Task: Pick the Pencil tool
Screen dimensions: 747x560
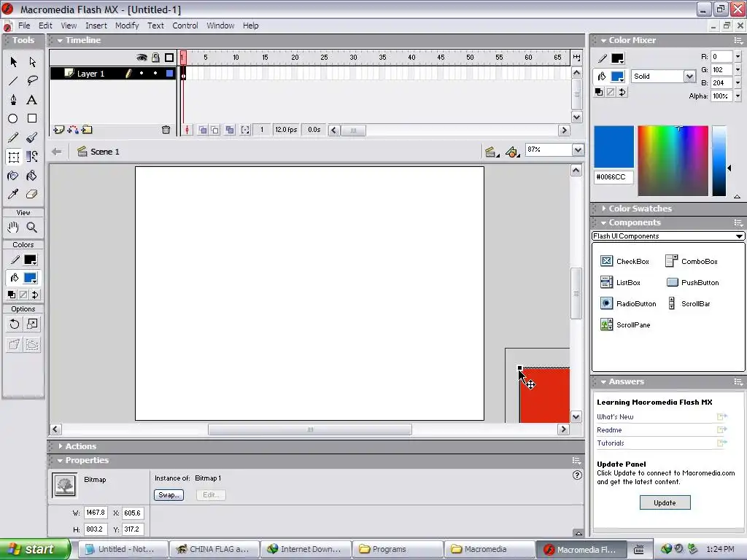Action: click(13, 138)
